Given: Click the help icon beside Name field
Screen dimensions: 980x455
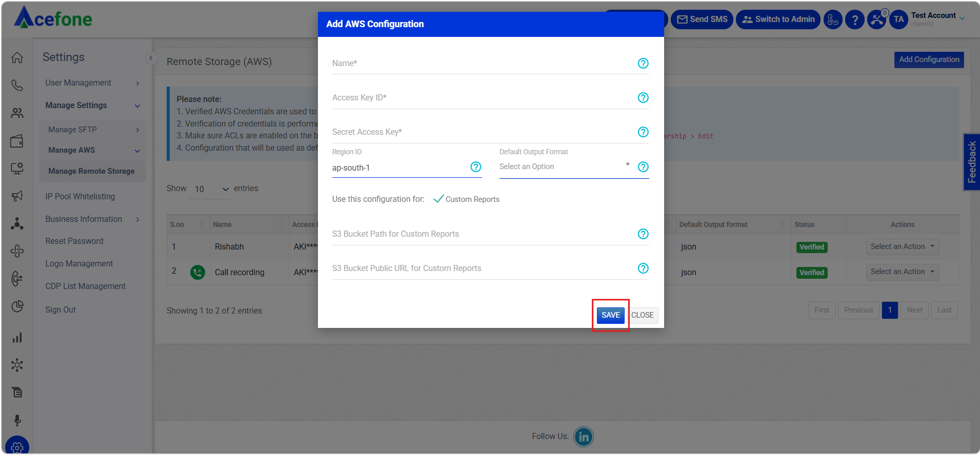Looking at the screenshot, I should (643, 63).
